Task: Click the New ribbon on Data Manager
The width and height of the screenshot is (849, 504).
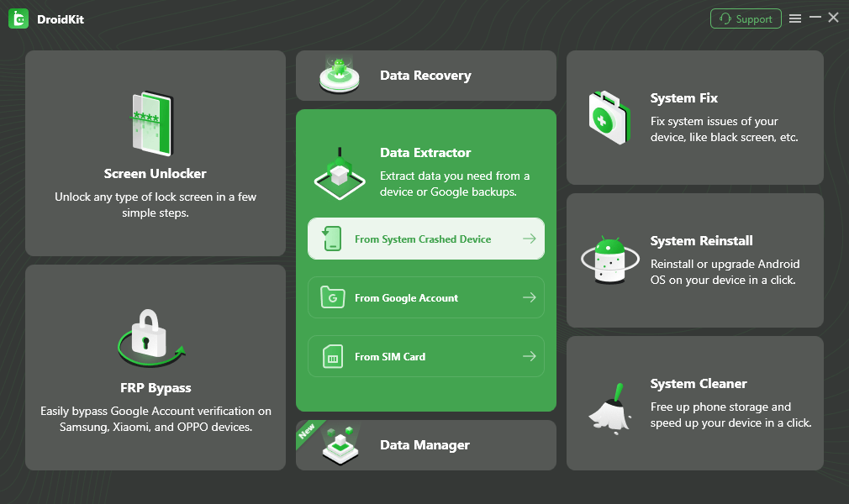Action: [308, 432]
